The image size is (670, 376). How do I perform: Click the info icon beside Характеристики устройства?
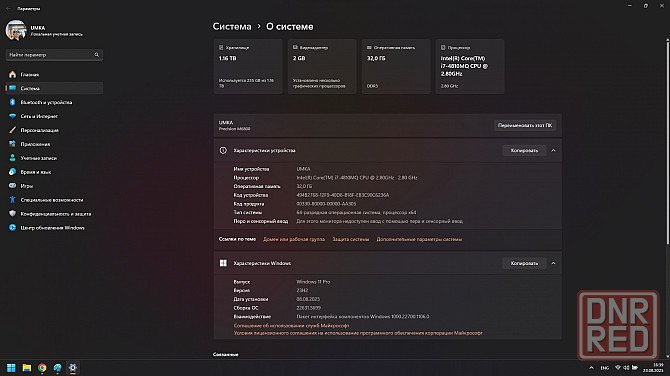[223, 150]
